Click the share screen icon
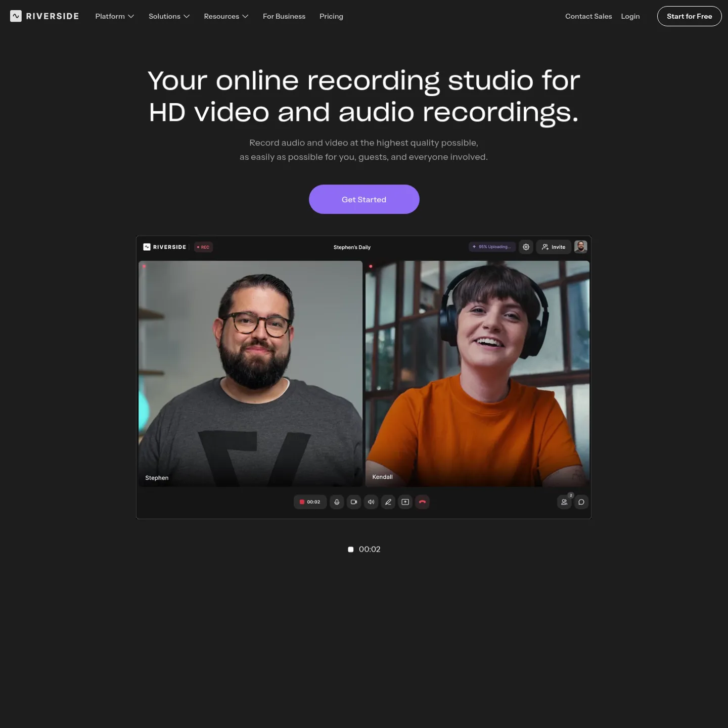The height and width of the screenshot is (728, 728). tap(405, 502)
